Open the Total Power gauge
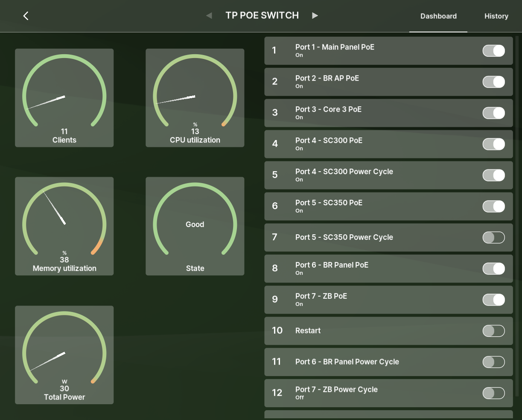The image size is (522, 420). point(64,355)
